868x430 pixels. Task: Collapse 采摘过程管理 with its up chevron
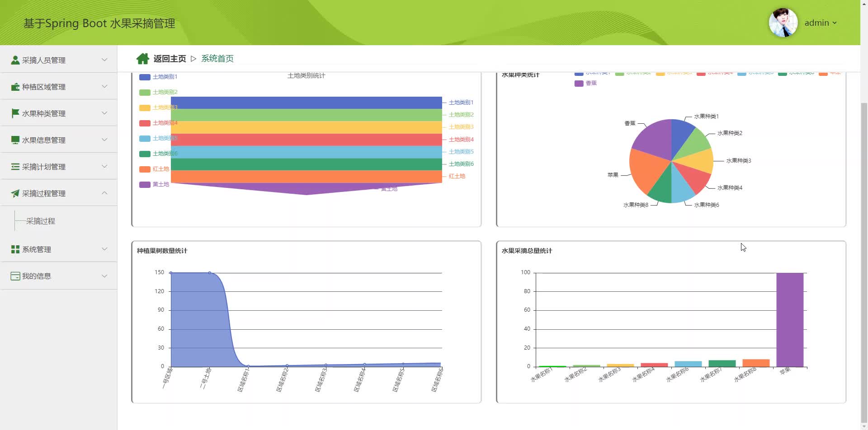pyautogui.click(x=104, y=193)
